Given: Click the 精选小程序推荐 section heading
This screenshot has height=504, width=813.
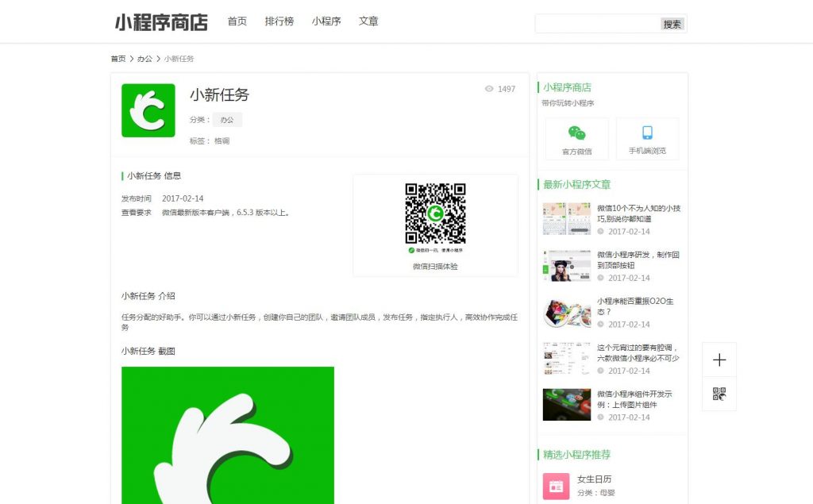Looking at the screenshot, I should [577, 454].
